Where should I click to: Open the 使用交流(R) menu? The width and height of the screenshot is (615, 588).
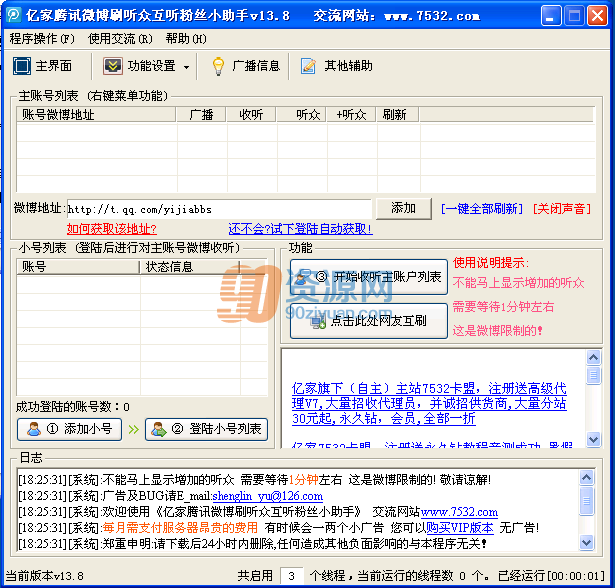pyautogui.click(x=120, y=38)
